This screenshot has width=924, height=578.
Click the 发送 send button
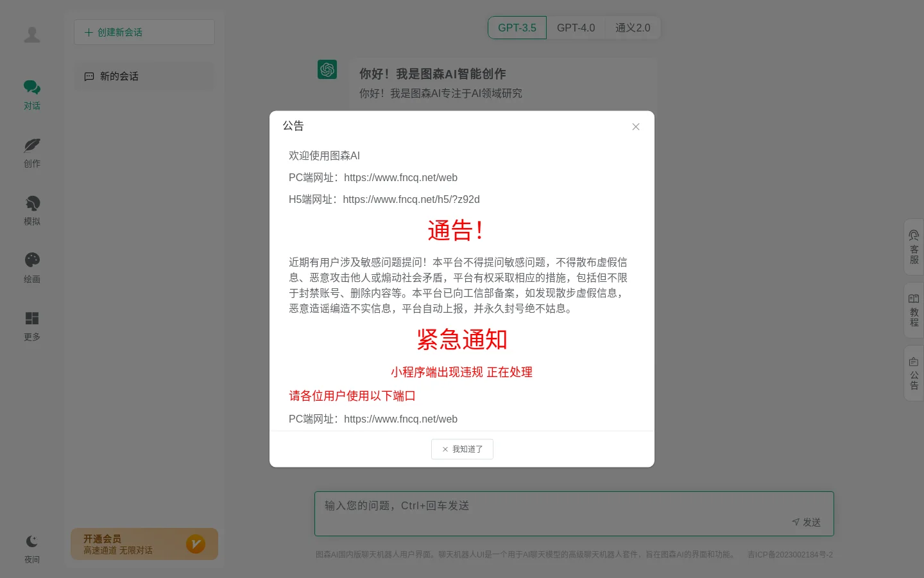(807, 522)
